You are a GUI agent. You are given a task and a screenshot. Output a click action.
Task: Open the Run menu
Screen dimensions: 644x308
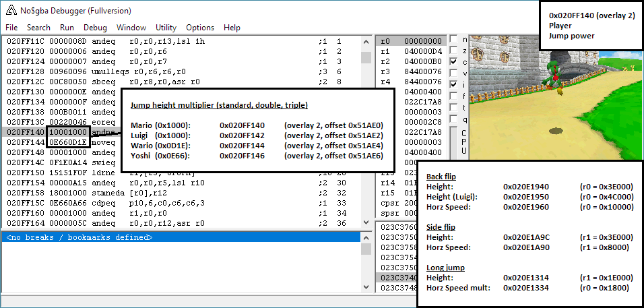click(67, 28)
